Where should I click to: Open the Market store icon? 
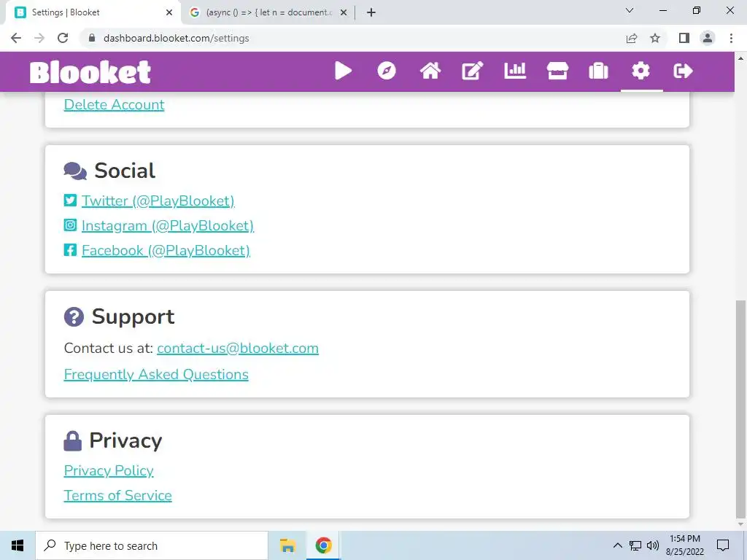[x=557, y=71]
